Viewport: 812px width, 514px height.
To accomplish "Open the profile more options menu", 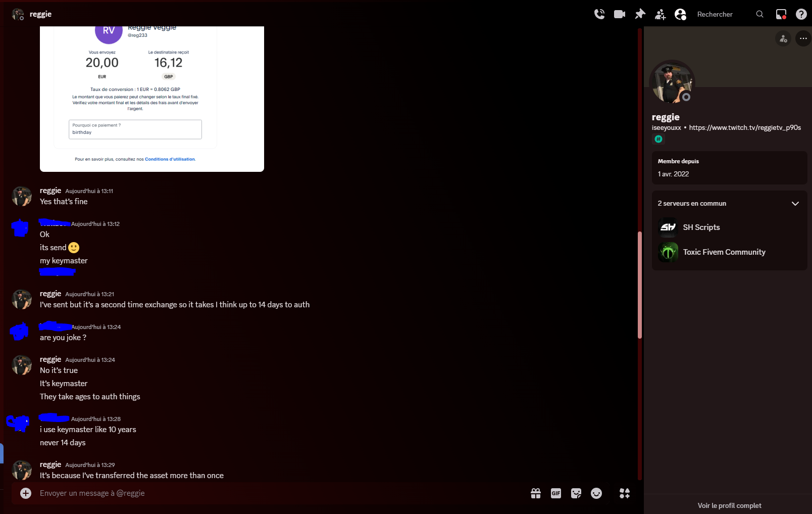I will point(803,38).
